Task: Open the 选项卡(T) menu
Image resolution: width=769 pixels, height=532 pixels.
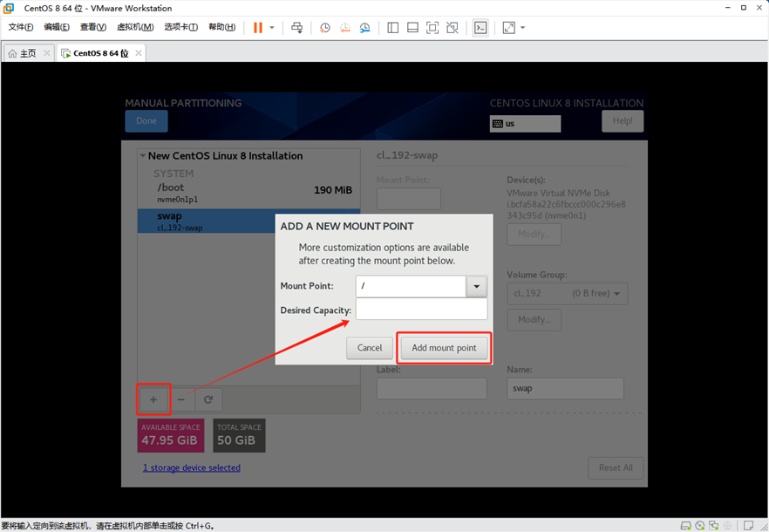Action: (x=181, y=27)
